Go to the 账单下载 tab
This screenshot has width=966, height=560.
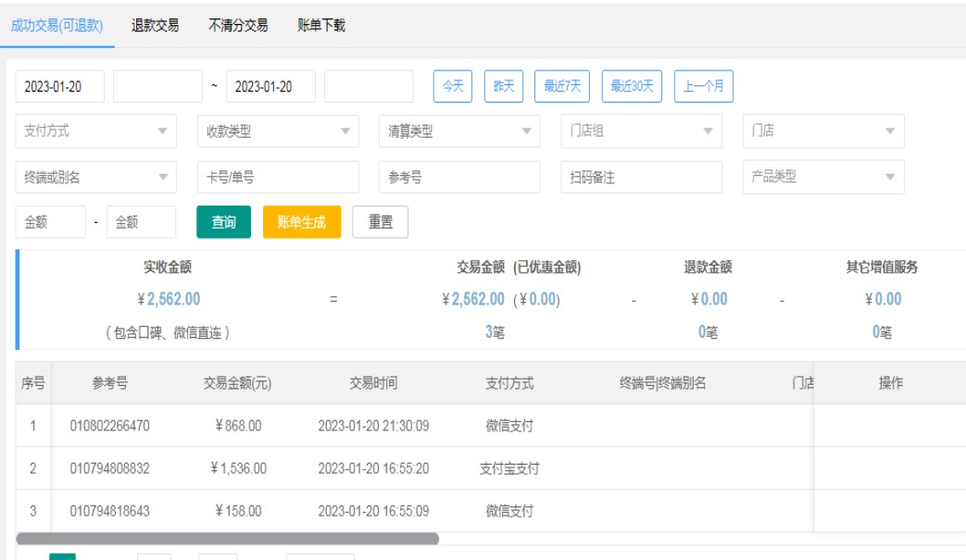click(x=321, y=26)
